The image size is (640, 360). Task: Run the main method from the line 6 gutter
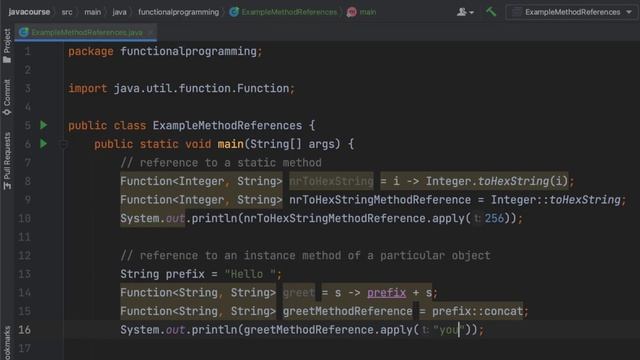(43, 144)
